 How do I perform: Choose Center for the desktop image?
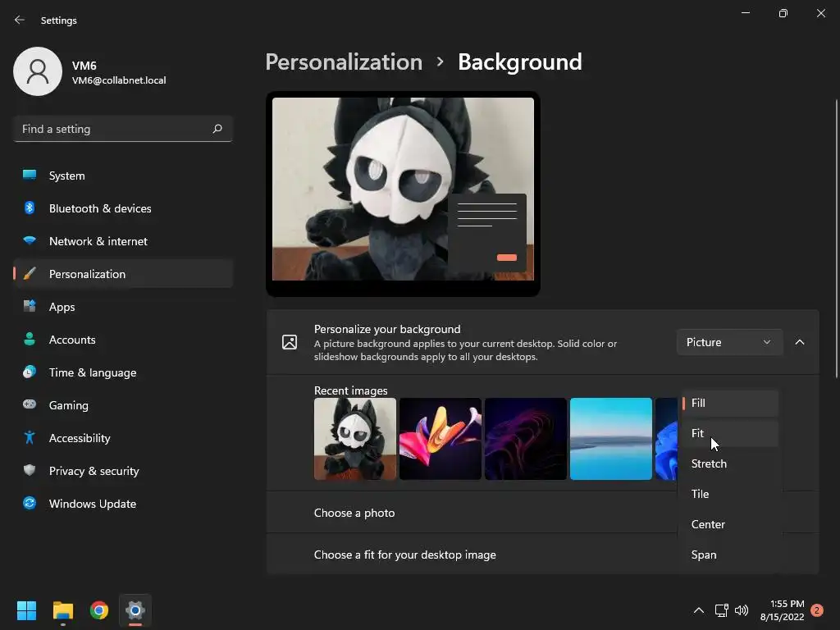point(729,524)
